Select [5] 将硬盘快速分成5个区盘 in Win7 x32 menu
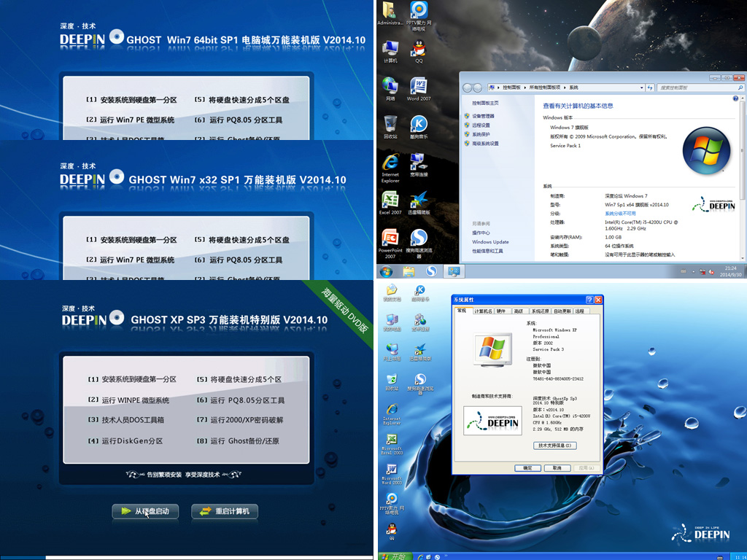The height and width of the screenshot is (560, 747). [242, 240]
